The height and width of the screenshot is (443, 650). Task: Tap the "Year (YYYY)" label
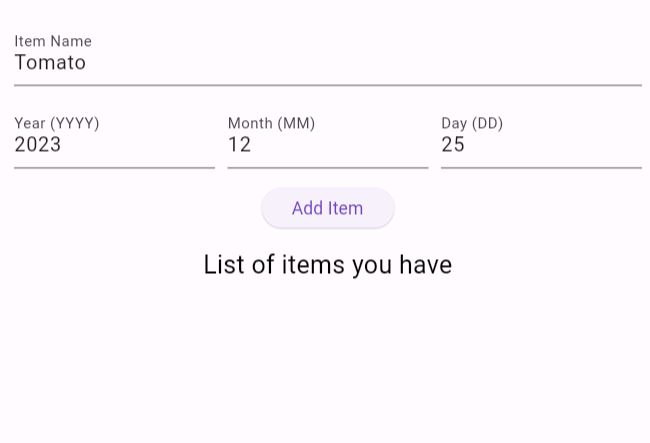57,123
